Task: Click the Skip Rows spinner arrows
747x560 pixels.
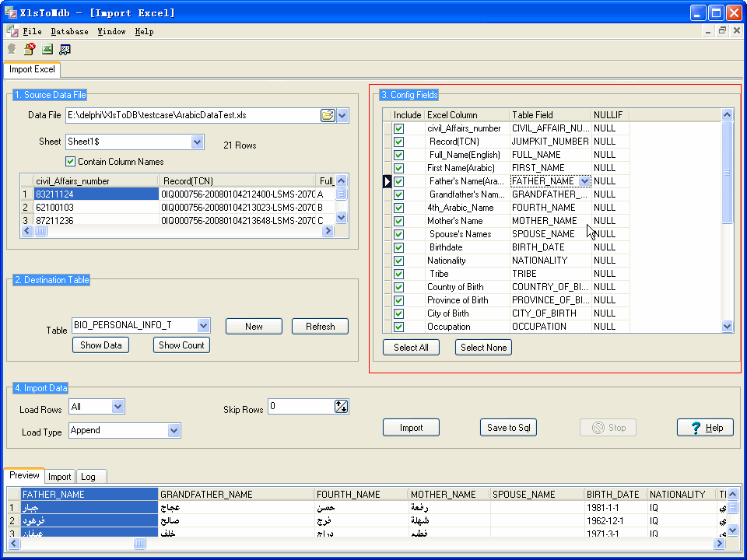Action: point(341,406)
